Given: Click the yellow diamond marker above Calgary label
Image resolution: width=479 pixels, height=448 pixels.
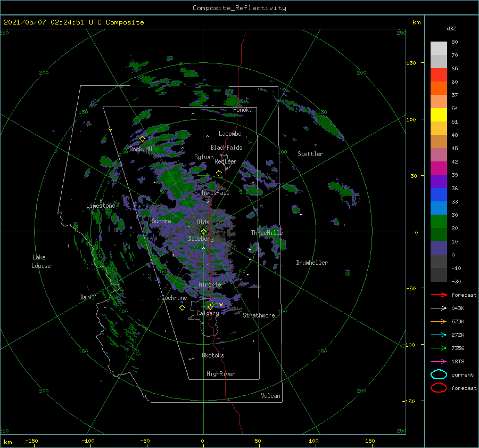Looking at the screenshot, I should point(210,307).
